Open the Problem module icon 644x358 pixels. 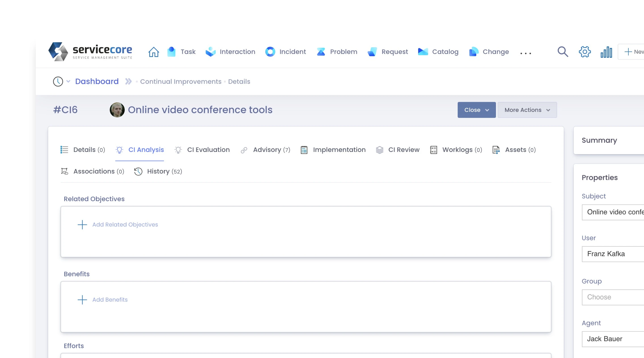click(321, 52)
